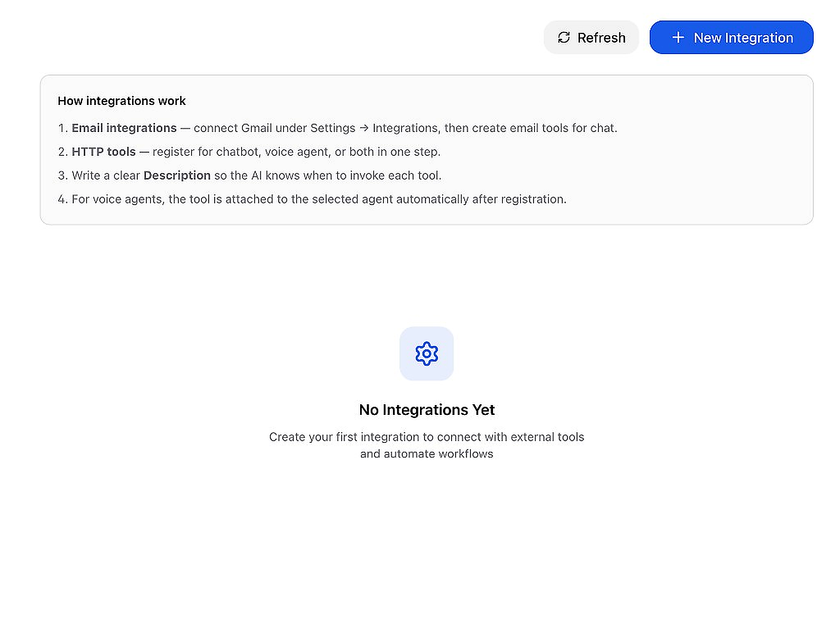Click the 'Email integrations' bold text
This screenshot has height=633, width=840.
point(124,128)
